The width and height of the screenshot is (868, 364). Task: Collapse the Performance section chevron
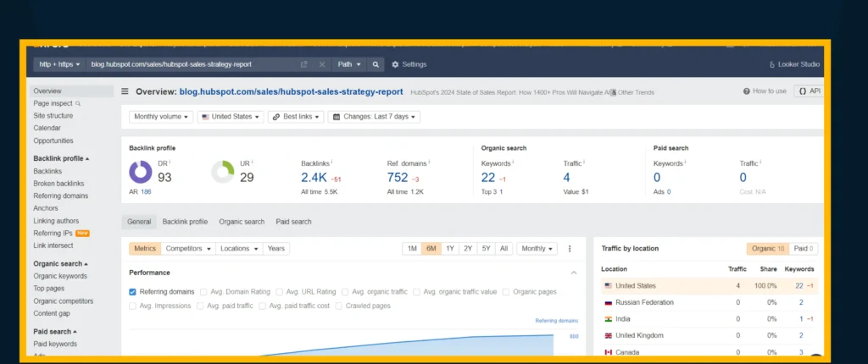(x=574, y=273)
